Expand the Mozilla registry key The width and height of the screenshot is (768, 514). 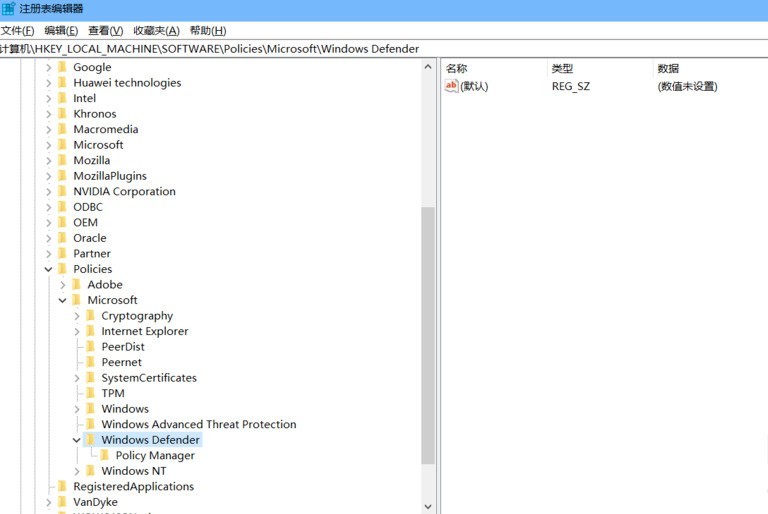[x=48, y=160]
